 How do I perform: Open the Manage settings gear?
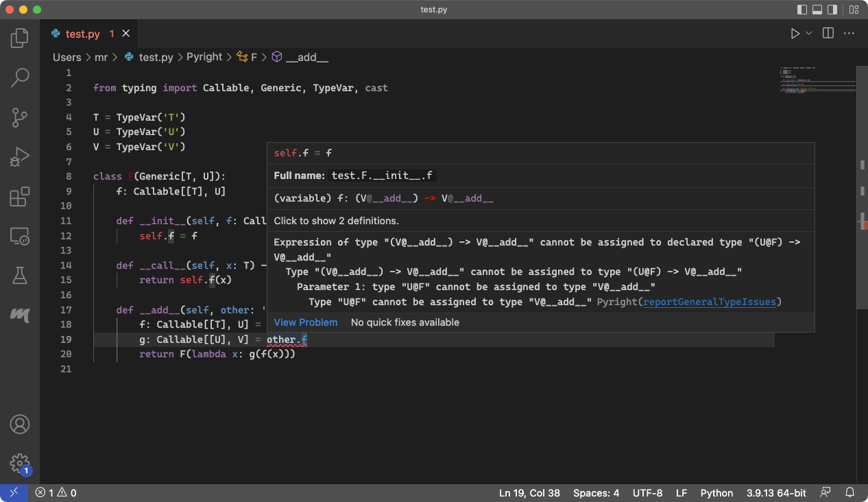(x=20, y=464)
